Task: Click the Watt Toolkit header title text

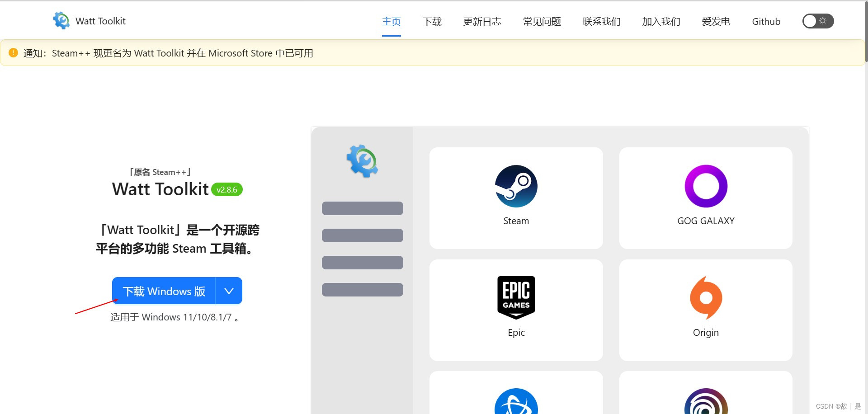Action: [100, 21]
